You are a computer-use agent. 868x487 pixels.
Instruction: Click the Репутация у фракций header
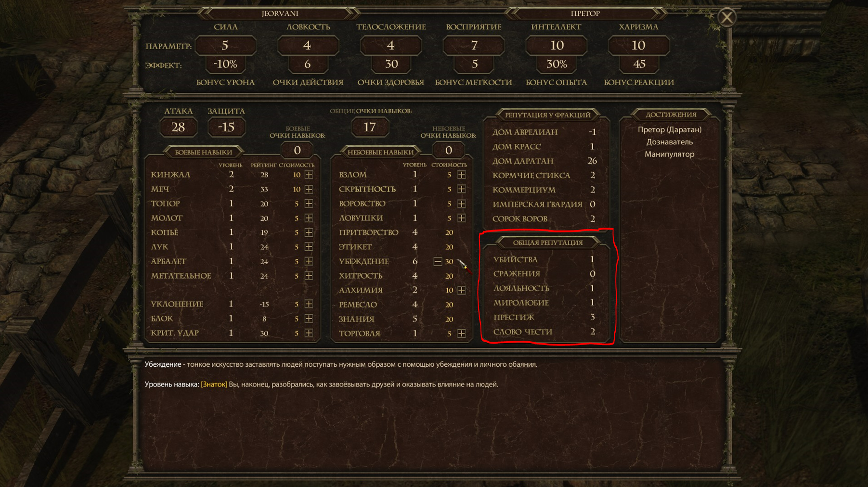[547, 115]
